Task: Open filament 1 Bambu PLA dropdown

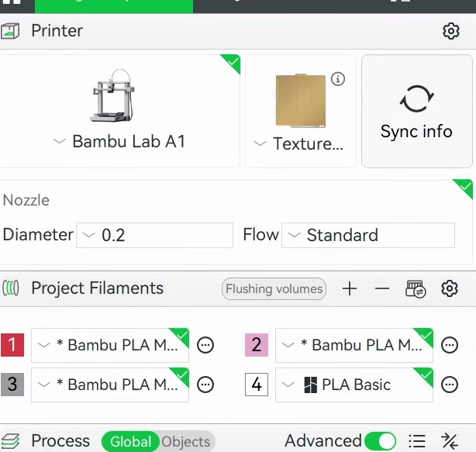Action: coord(110,345)
